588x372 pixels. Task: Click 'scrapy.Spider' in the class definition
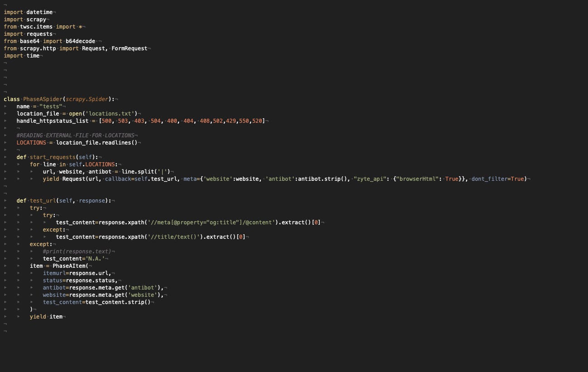87,99
